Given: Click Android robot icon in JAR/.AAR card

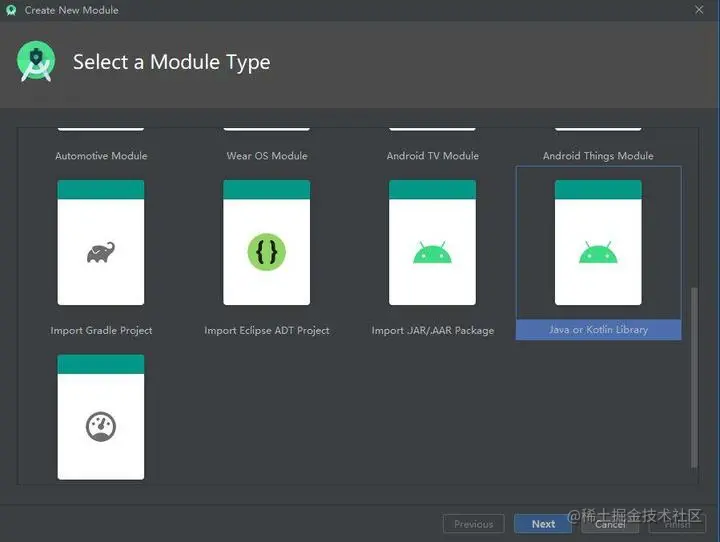Looking at the screenshot, I should click(432, 252).
